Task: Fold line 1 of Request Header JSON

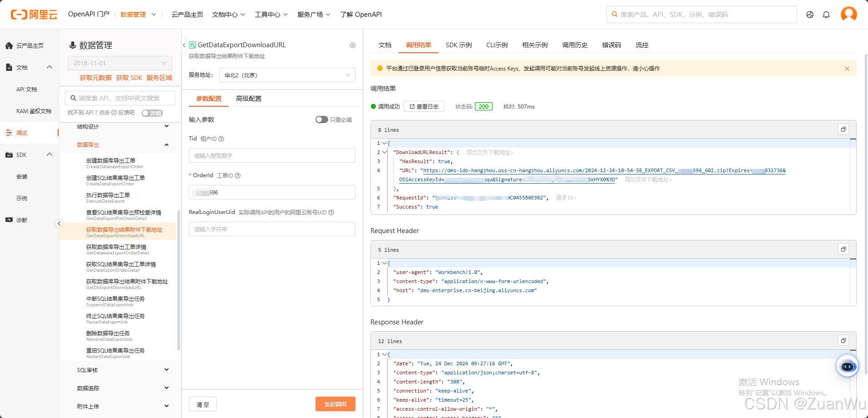Action: pos(385,263)
